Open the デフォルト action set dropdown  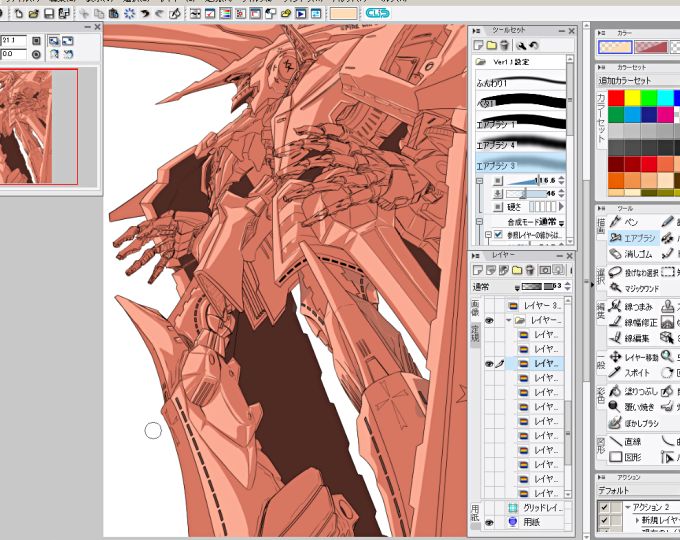638,491
